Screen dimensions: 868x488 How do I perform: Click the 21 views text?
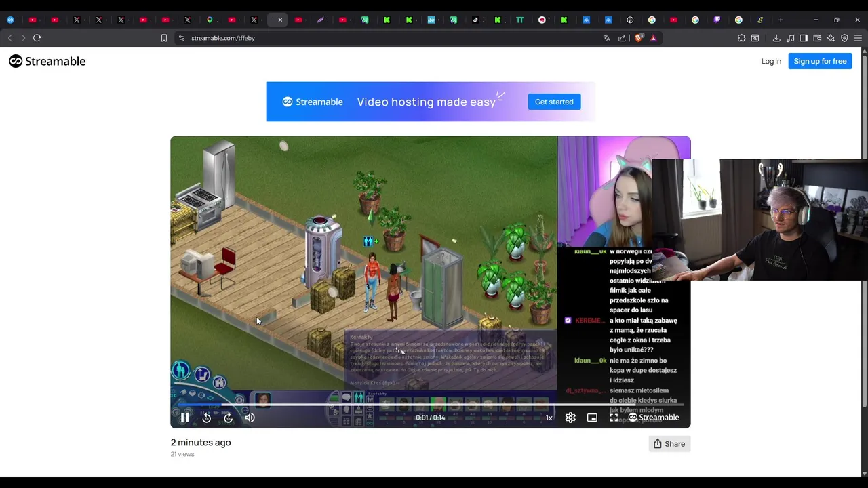click(x=182, y=454)
